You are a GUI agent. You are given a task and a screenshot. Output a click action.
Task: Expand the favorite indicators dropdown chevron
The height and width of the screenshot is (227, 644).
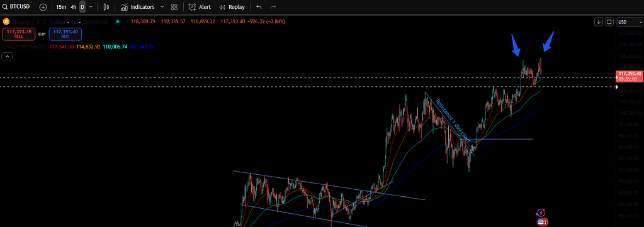point(162,7)
